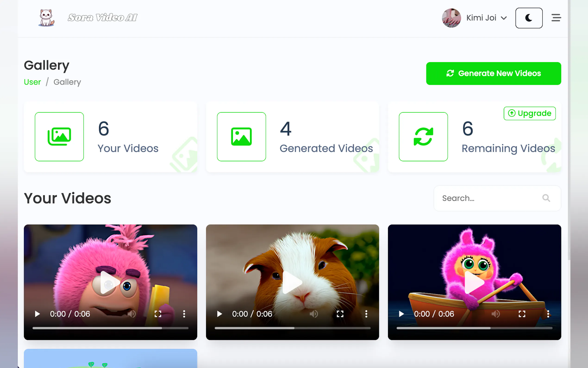Screen dimensions: 588x368
Task: Click the Sora Video AI cat logo
Action: point(47,18)
